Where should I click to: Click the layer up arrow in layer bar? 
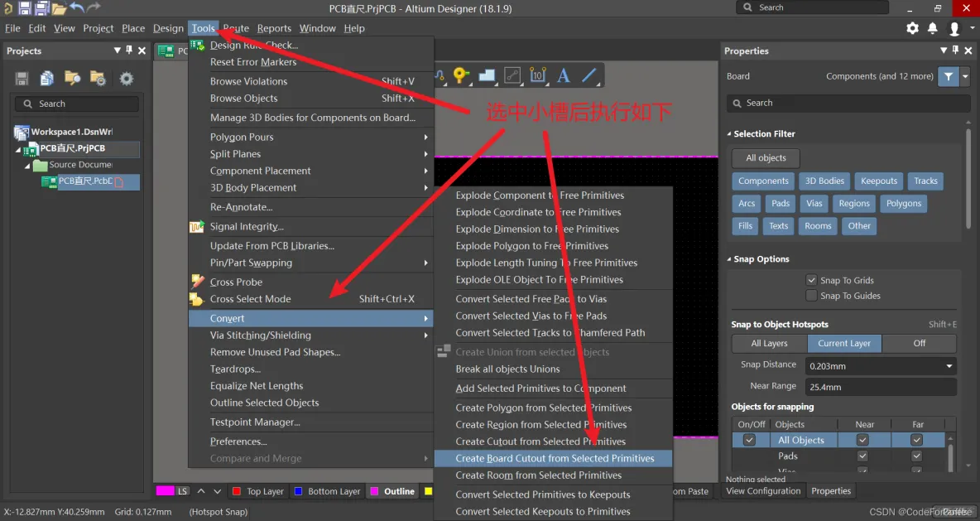[200, 491]
